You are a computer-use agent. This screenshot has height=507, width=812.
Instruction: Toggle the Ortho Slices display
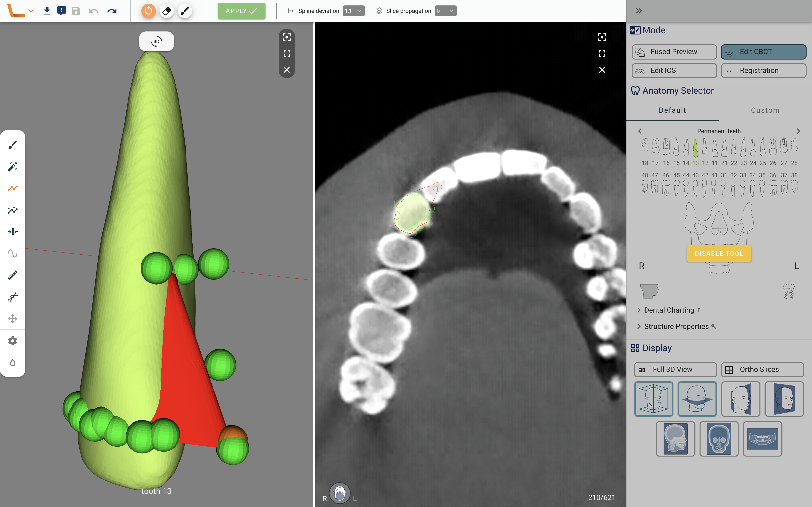pos(762,369)
